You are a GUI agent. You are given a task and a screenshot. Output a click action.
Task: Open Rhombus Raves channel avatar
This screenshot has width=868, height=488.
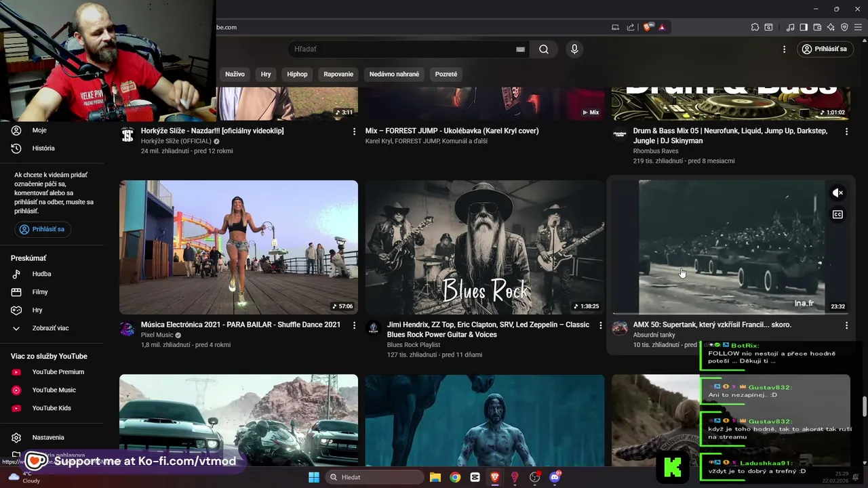tap(619, 134)
